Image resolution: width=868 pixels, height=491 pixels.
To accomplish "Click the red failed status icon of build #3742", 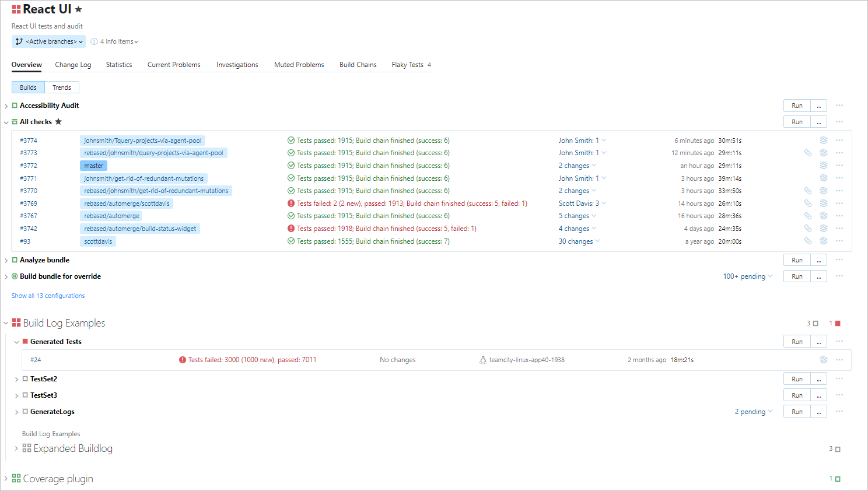I will [x=290, y=229].
